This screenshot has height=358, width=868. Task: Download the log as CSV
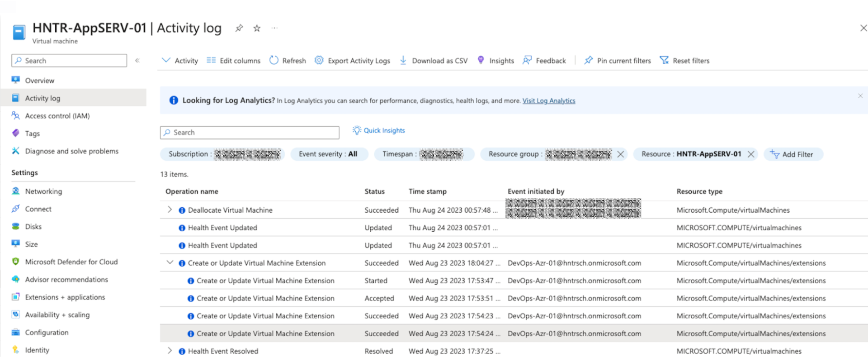[x=434, y=61]
